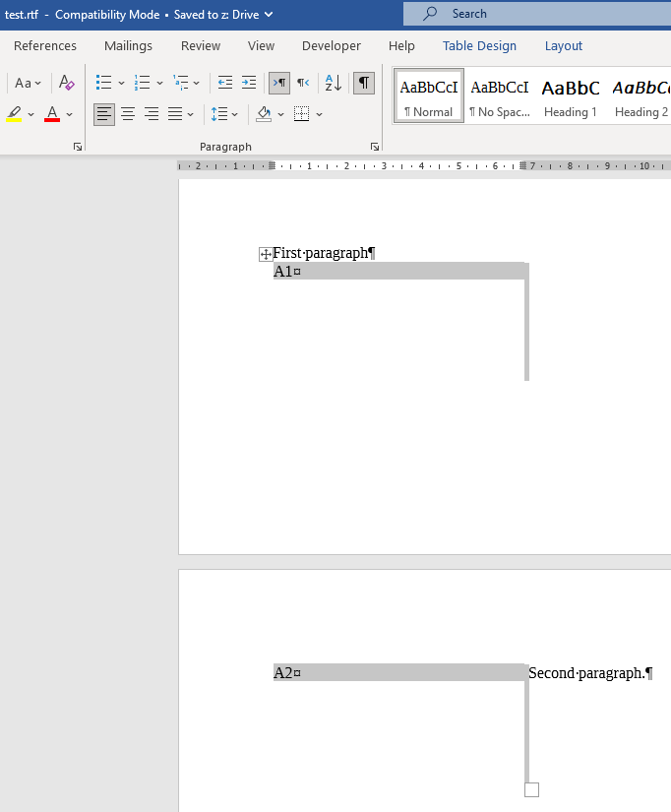This screenshot has width=671, height=812.
Task: Apply bullet list formatting
Action: [x=103, y=83]
